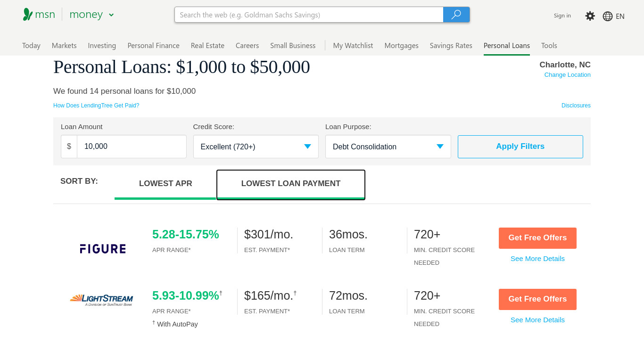The height and width of the screenshot is (343, 644).
Task: Click the $165/mo. estimated payment
Action: point(269,295)
